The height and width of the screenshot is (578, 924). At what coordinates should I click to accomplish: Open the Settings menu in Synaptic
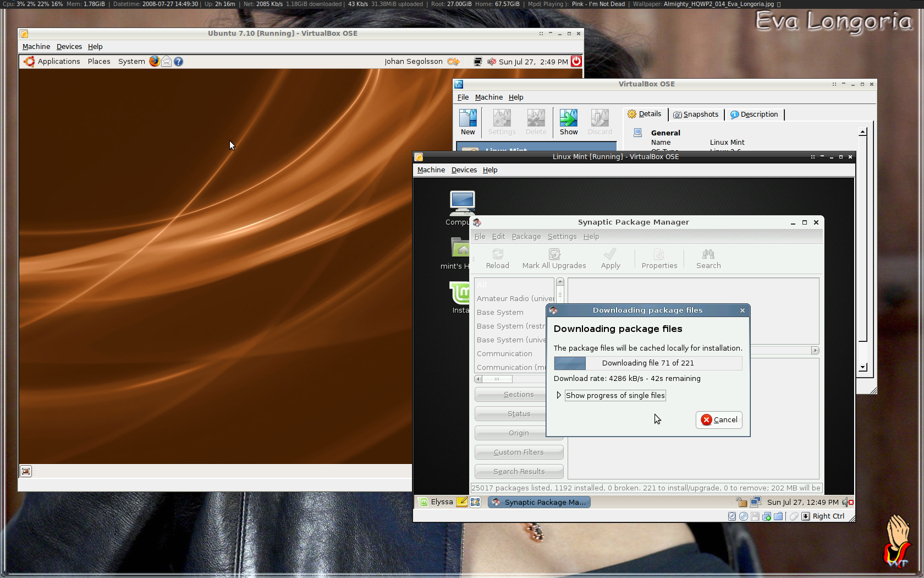point(562,237)
